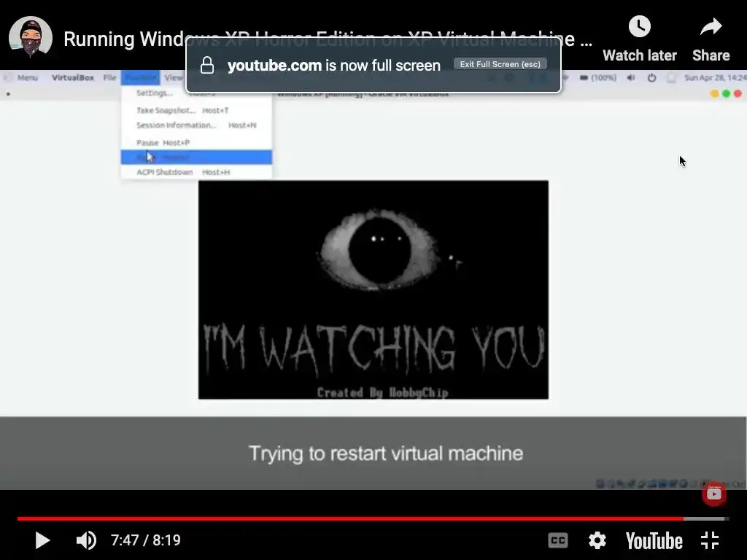
Task: Open the video title link
Action: coord(328,39)
